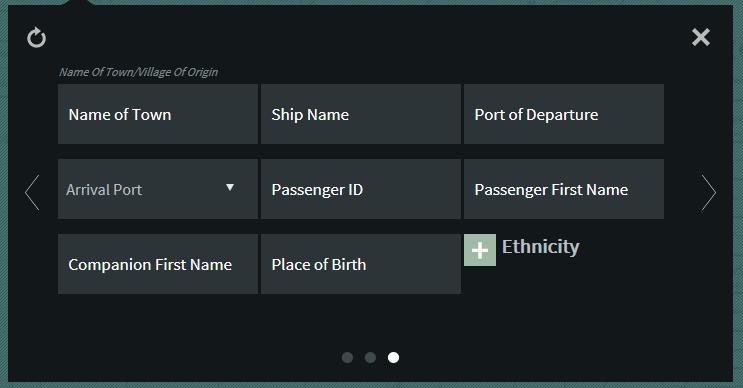743x388 pixels.
Task: Click the Place of Birth field
Action: click(x=361, y=264)
